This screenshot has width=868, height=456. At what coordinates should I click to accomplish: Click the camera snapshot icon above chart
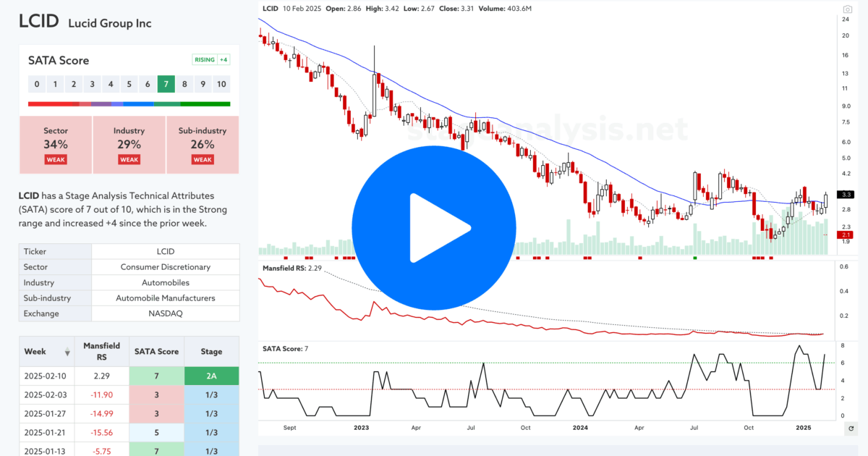pyautogui.click(x=847, y=9)
